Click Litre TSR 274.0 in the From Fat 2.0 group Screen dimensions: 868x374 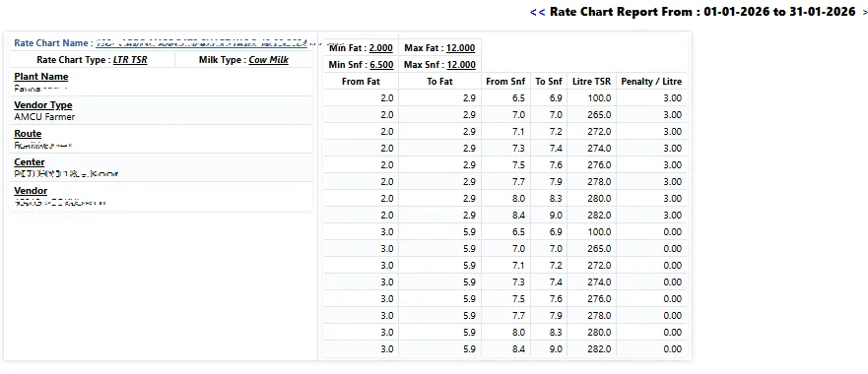click(x=600, y=149)
